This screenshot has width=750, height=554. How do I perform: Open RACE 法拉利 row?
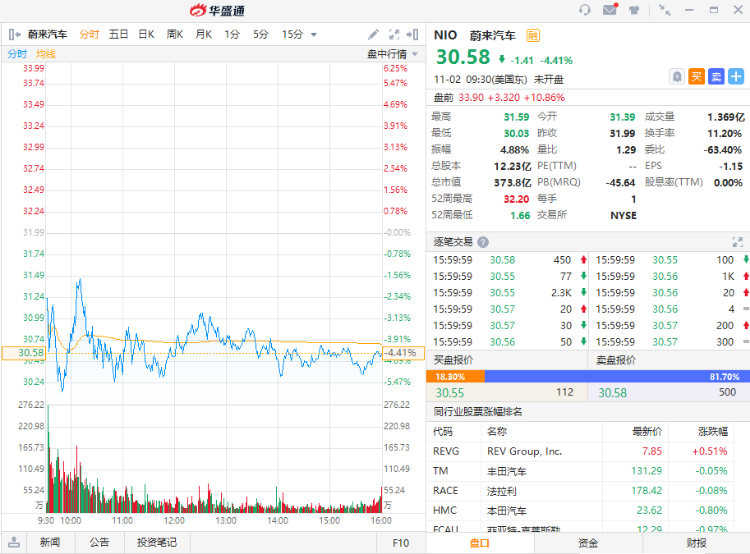point(580,490)
